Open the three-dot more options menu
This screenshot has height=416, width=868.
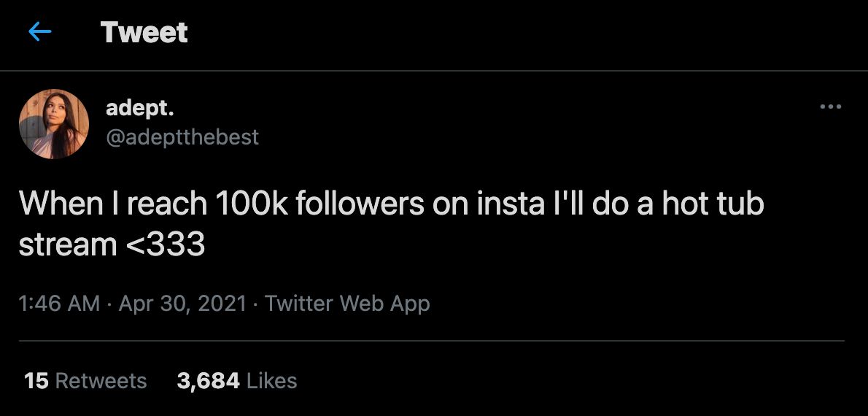point(830,107)
